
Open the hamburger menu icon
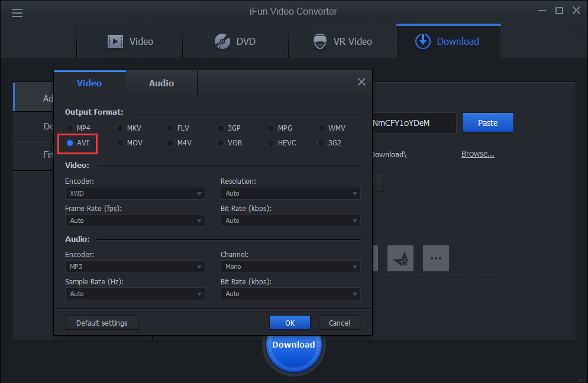[x=17, y=13]
